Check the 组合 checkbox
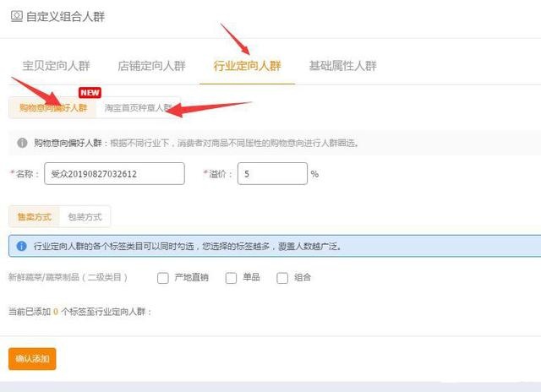Image resolution: width=541 pixels, height=392 pixels. click(x=282, y=278)
